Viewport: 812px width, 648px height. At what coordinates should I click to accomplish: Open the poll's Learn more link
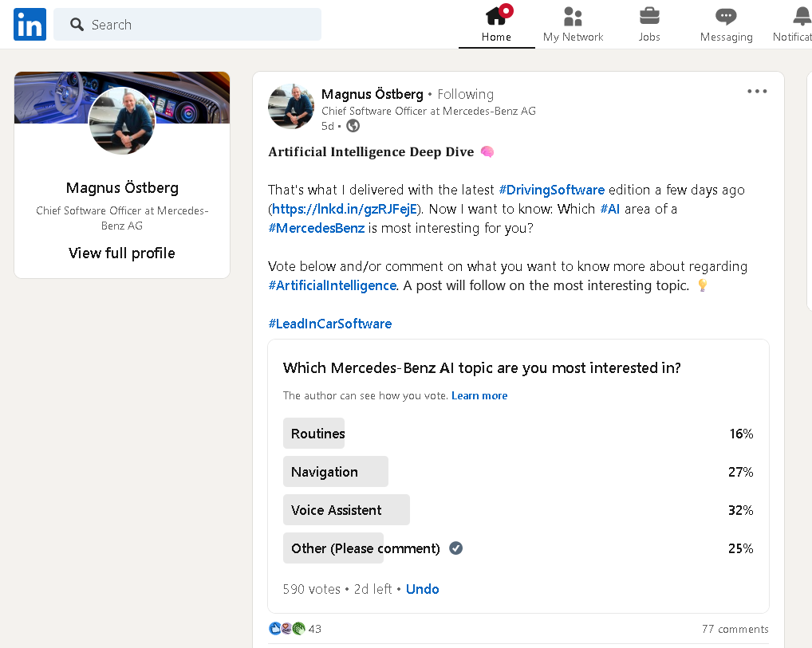[479, 395]
